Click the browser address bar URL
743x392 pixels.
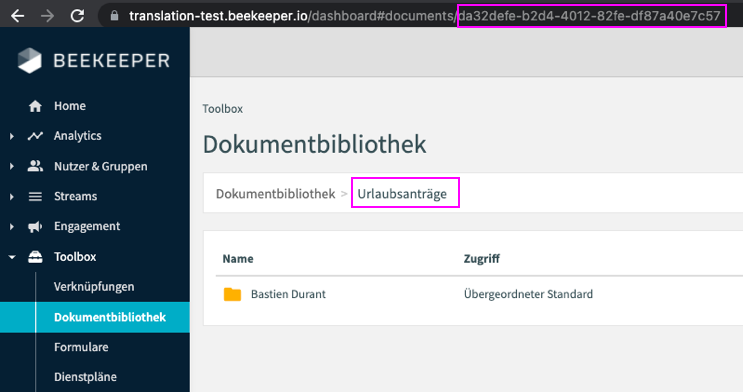(x=424, y=16)
